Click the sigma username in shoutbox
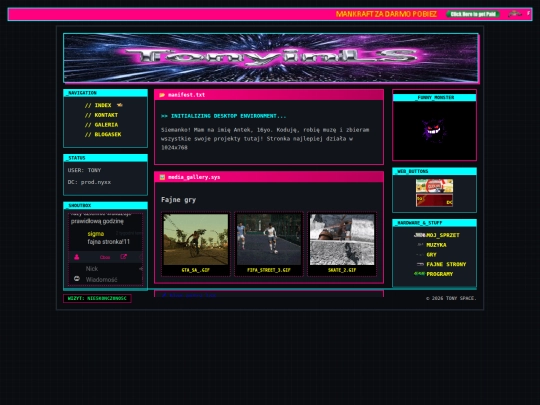 [x=96, y=234]
